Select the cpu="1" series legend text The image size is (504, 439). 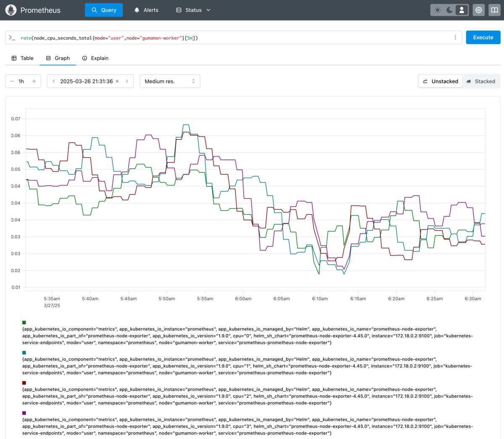248,366
